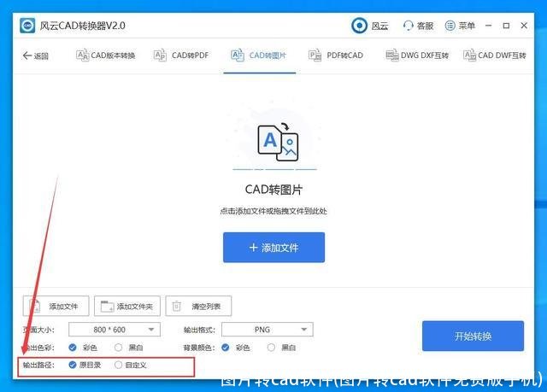The width and height of the screenshot is (547, 392).
Task: Select the CAD转图片 tab
Action: coord(258,56)
